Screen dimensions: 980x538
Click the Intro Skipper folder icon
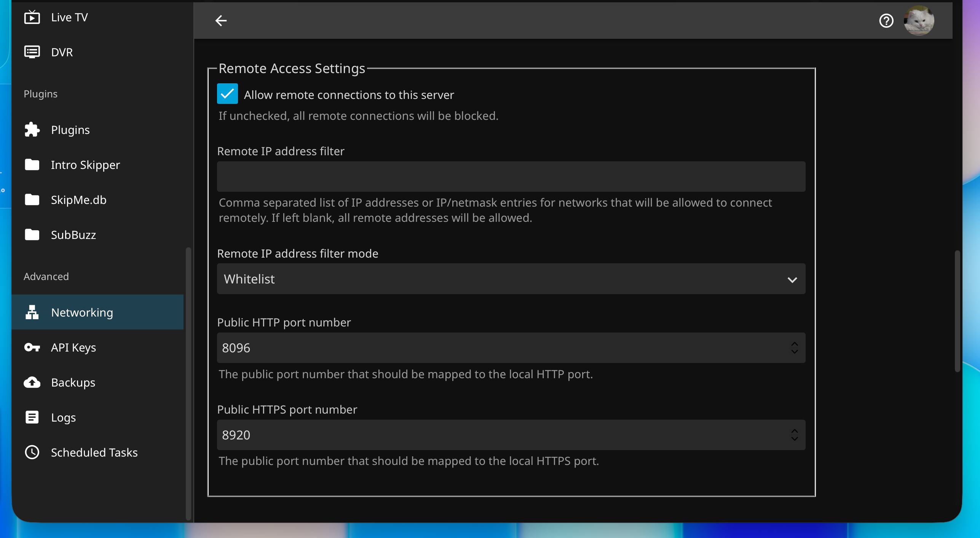click(32, 164)
